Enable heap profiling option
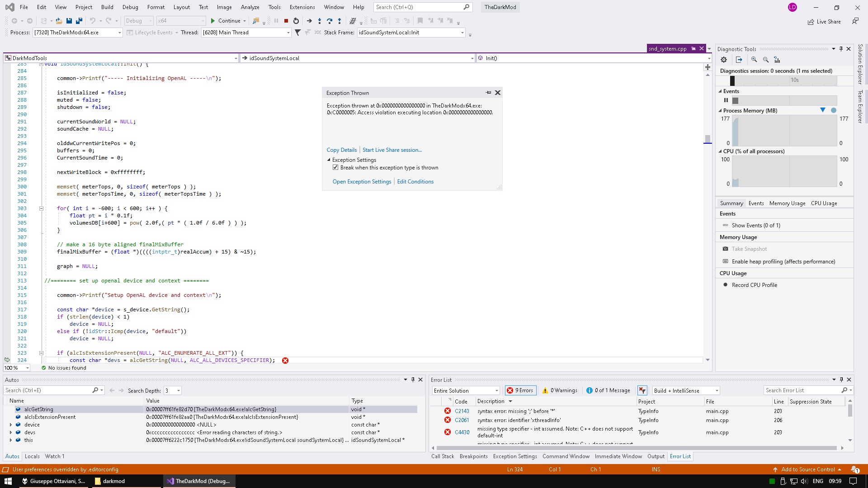Image resolution: width=868 pixels, height=488 pixels. pos(783,262)
